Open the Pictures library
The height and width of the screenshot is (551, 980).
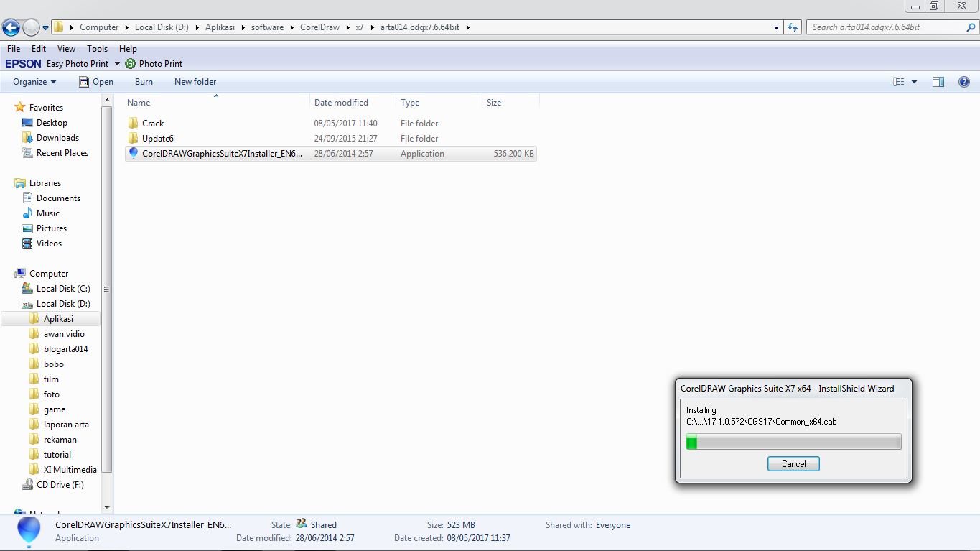(x=52, y=228)
